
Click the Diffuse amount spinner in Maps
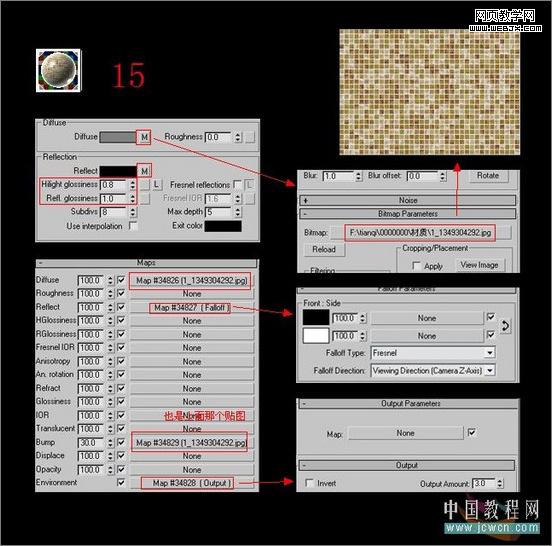click(110, 281)
